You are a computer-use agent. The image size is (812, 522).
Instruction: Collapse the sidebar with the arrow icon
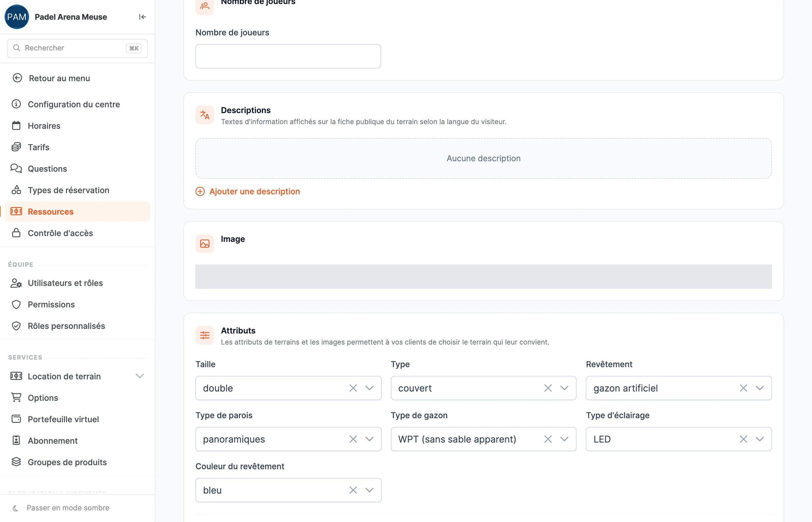tap(142, 17)
